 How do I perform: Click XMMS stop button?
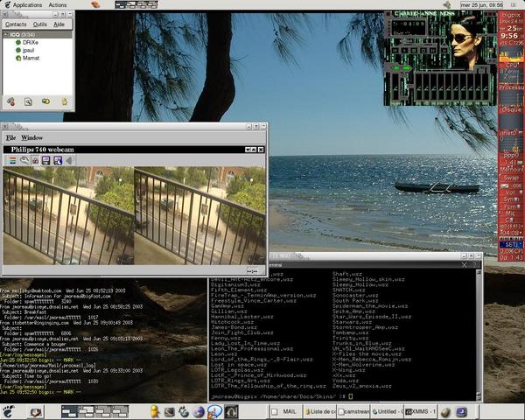tap(423, 51)
